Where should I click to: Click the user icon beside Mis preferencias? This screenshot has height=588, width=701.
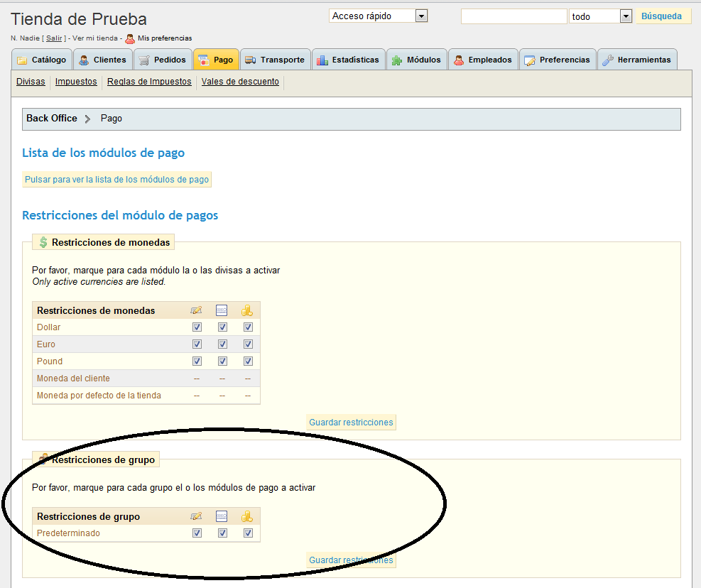coord(130,38)
